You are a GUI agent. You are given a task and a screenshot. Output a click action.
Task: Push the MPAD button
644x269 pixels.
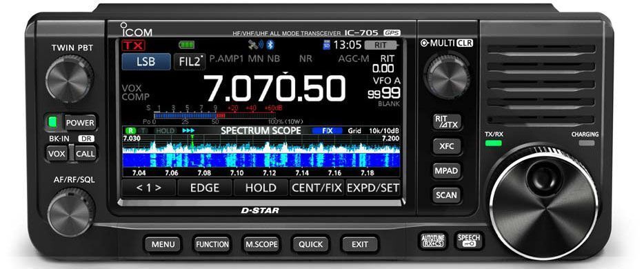click(447, 170)
